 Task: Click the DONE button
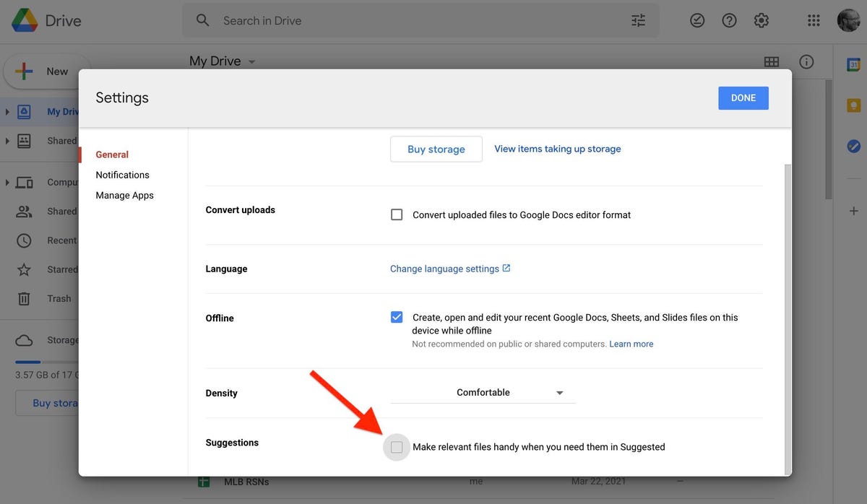[x=743, y=98]
